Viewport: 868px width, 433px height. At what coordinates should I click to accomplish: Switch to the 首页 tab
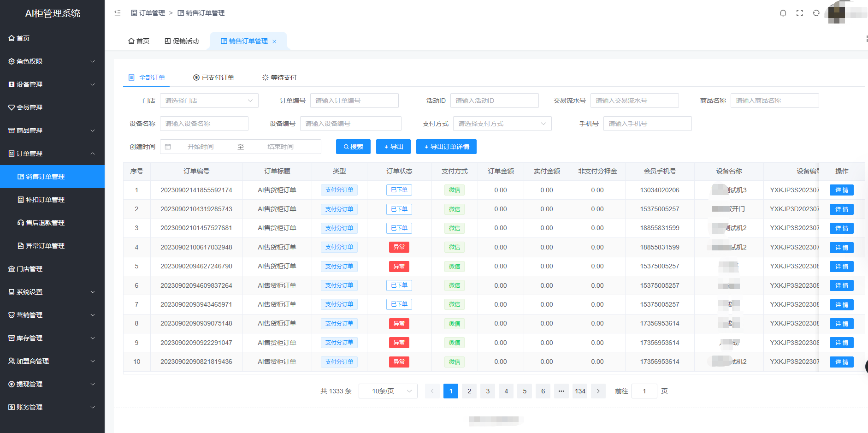[139, 41]
